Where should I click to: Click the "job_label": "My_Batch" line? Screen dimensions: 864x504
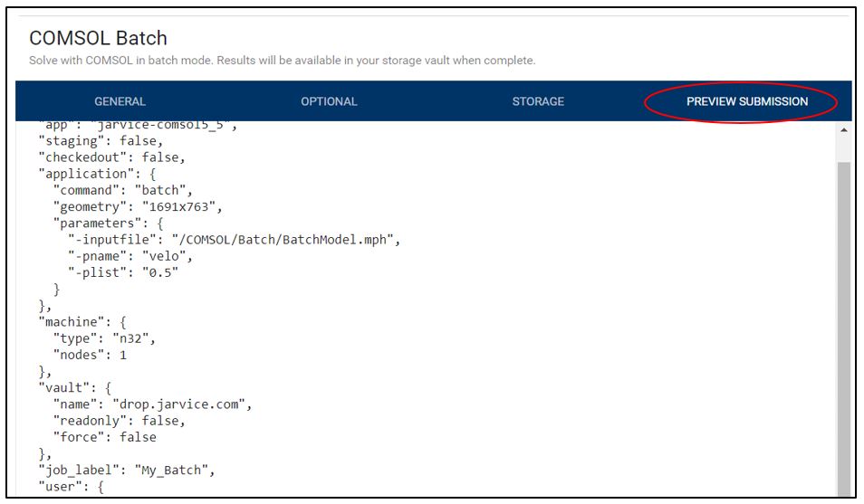[x=127, y=470]
